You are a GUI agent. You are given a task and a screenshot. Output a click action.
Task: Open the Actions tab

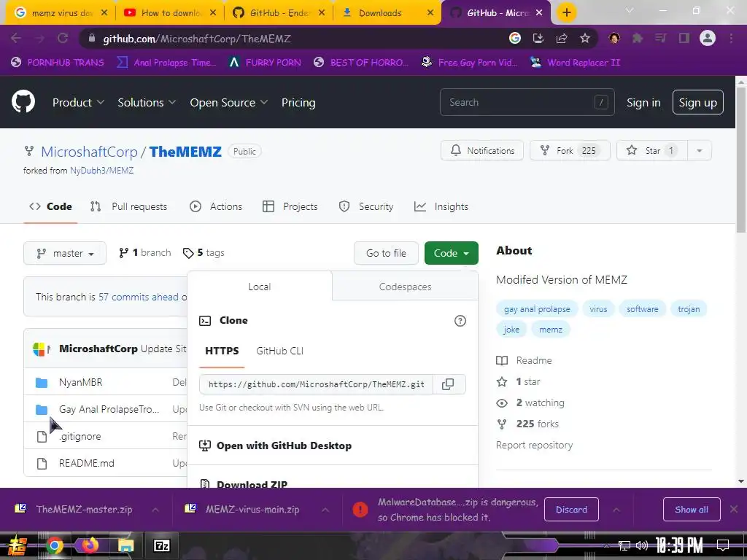point(216,206)
